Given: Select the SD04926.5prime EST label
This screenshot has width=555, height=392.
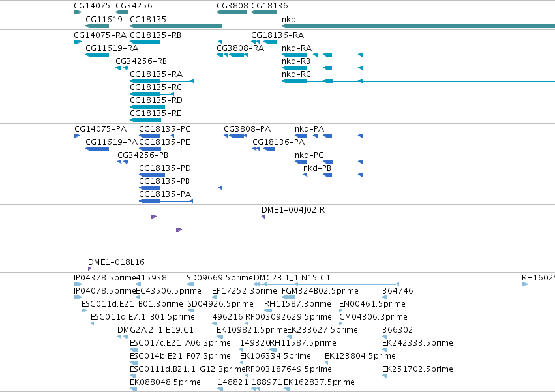Looking at the screenshot, I should point(220,304).
